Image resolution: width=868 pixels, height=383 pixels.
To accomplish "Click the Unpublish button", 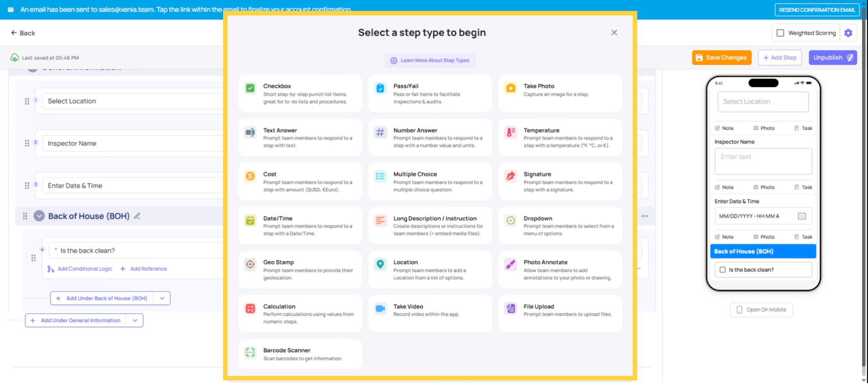I will (833, 57).
